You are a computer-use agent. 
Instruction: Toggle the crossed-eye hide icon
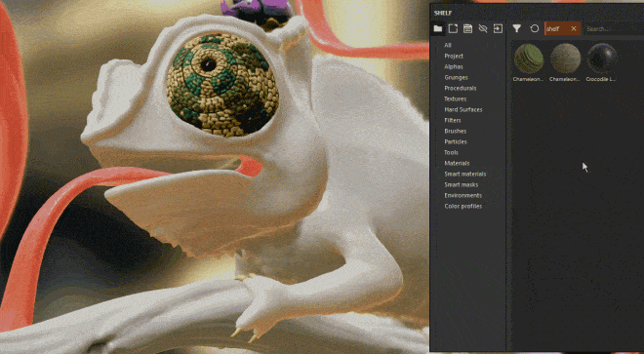click(483, 28)
